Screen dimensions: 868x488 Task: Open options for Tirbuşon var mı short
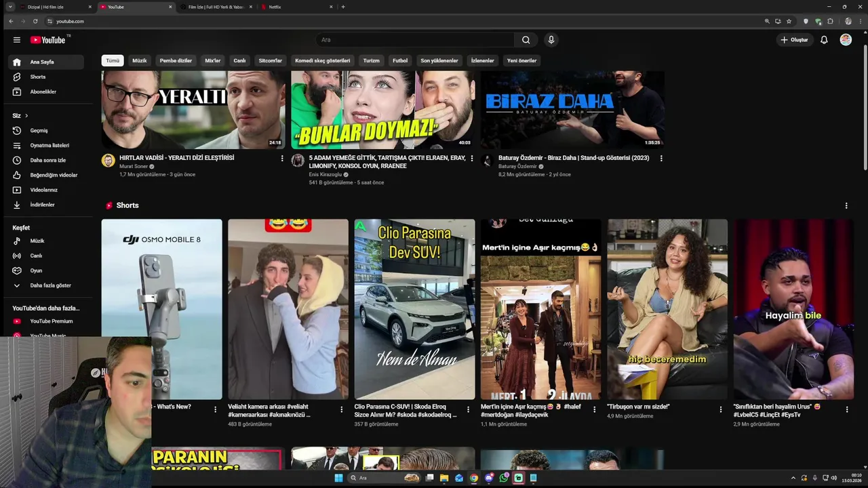click(721, 409)
